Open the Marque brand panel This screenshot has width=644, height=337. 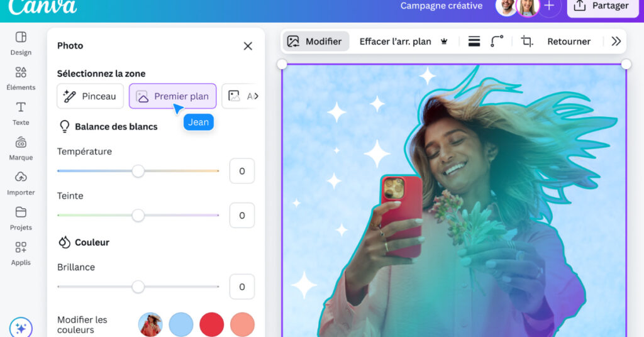[21, 148]
